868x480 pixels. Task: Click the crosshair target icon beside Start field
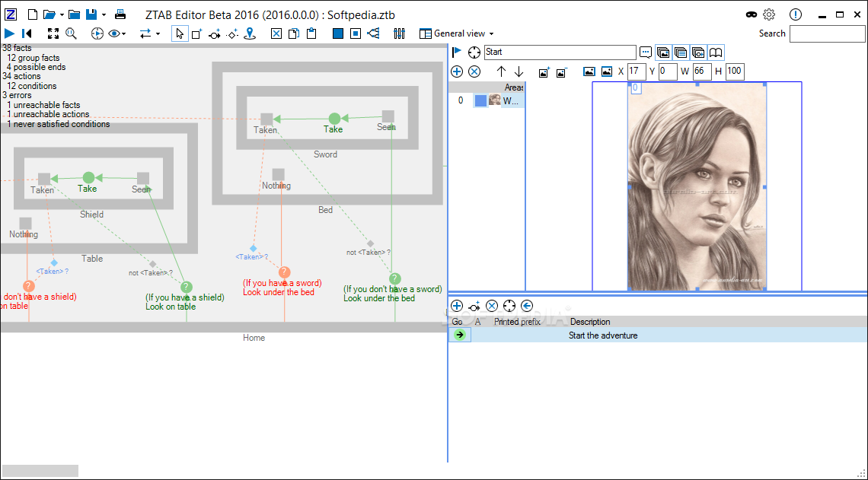click(x=474, y=52)
